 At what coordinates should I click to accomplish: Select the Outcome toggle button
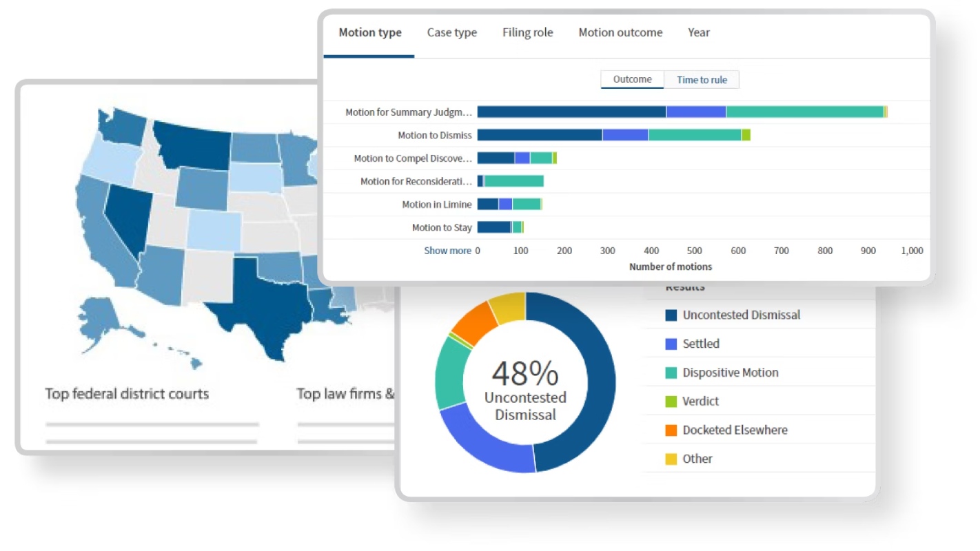[632, 79]
